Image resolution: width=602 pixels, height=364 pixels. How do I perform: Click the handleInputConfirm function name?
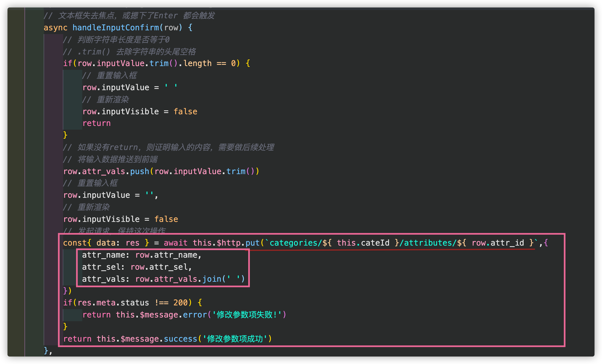[116, 28]
